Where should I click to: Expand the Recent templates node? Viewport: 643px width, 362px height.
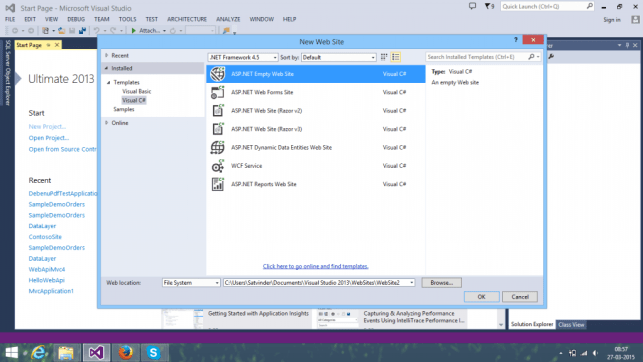107,55
